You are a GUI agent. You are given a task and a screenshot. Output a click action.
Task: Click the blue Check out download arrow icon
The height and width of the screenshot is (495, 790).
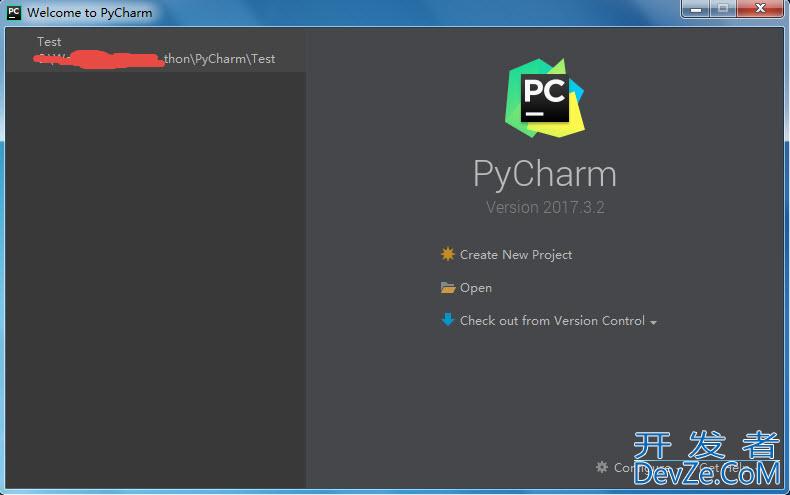447,320
